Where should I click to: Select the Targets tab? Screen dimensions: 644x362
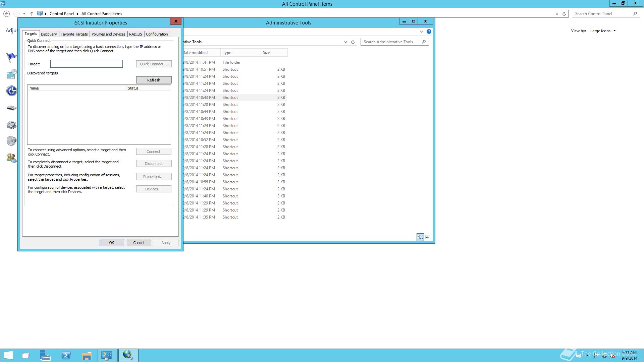coord(31,34)
